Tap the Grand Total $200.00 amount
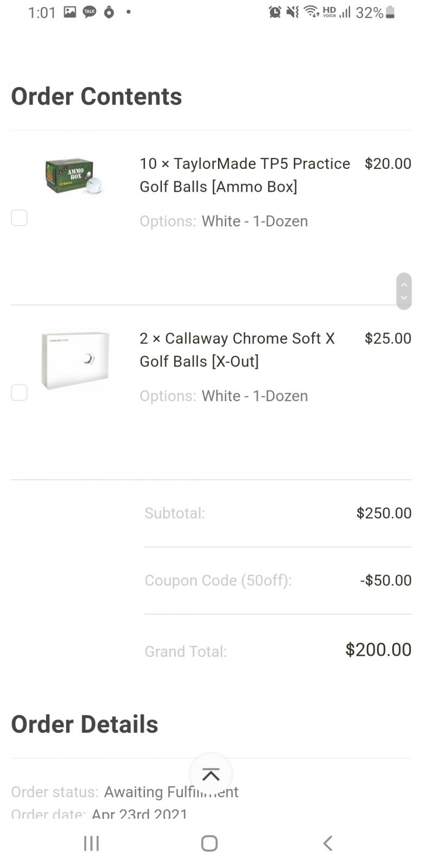 [x=378, y=649]
